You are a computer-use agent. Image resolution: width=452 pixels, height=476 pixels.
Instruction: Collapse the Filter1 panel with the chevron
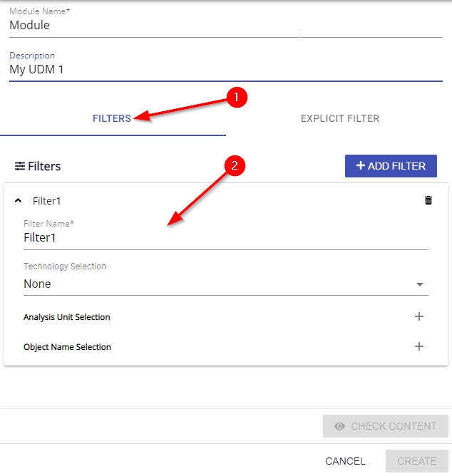coord(19,201)
